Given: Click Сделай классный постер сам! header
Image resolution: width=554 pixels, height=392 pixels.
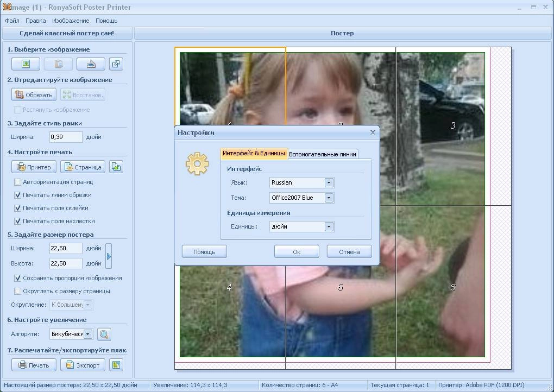Looking at the screenshot, I should [x=67, y=33].
